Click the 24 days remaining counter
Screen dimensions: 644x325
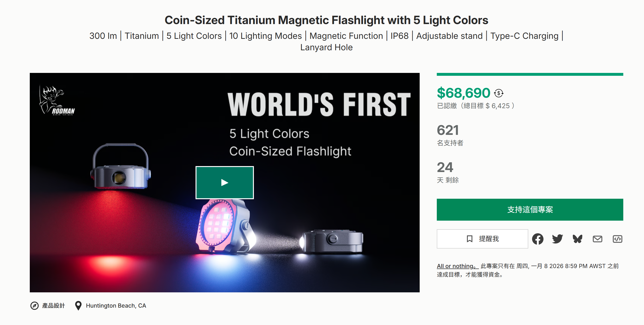click(445, 167)
